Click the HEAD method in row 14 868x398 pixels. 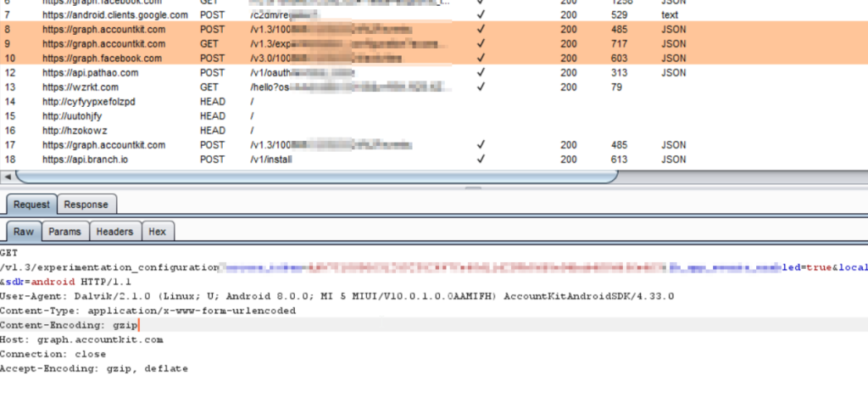click(x=213, y=102)
